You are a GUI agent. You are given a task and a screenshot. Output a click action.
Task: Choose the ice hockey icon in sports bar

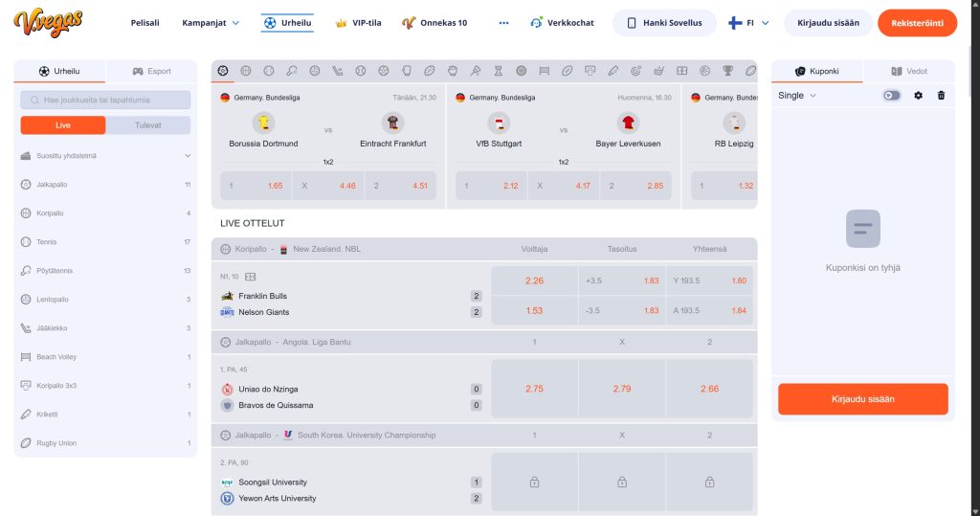[x=338, y=71]
